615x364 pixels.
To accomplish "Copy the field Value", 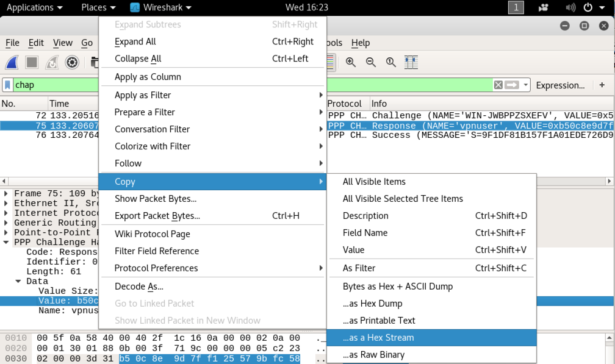I will click(431, 250).
